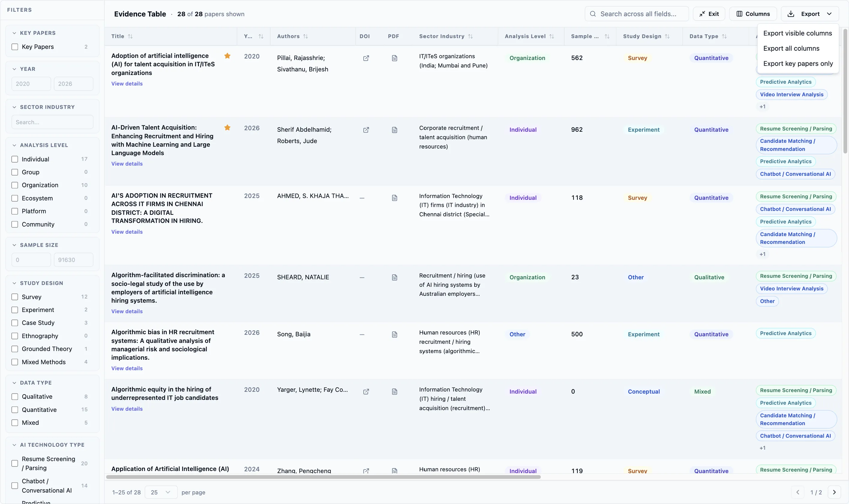Image resolution: width=849 pixels, height=504 pixels.
Task: Open PDF of the AHMED, S. KHAJA paper
Action: pyautogui.click(x=394, y=198)
